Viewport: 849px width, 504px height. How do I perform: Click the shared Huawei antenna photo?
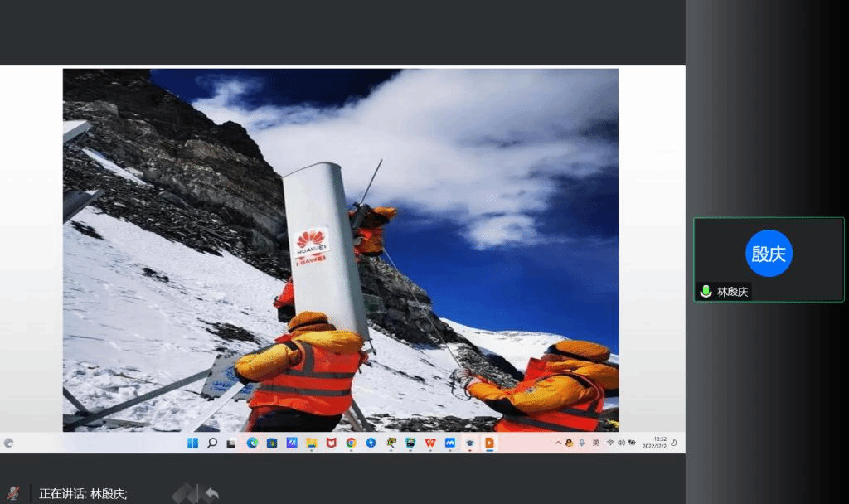click(340, 249)
